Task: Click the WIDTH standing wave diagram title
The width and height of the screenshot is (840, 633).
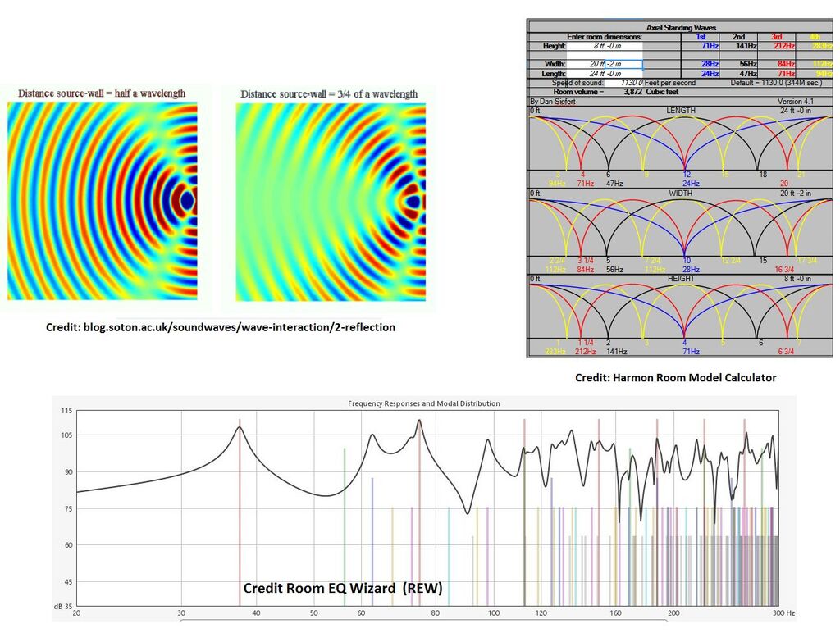Action: pos(680,194)
